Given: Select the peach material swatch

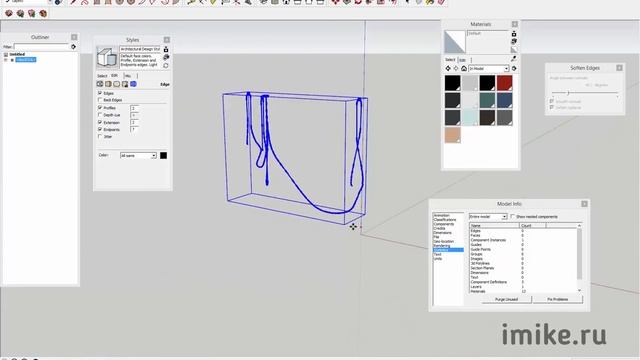Looking at the screenshot, I should [x=452, y=135].
